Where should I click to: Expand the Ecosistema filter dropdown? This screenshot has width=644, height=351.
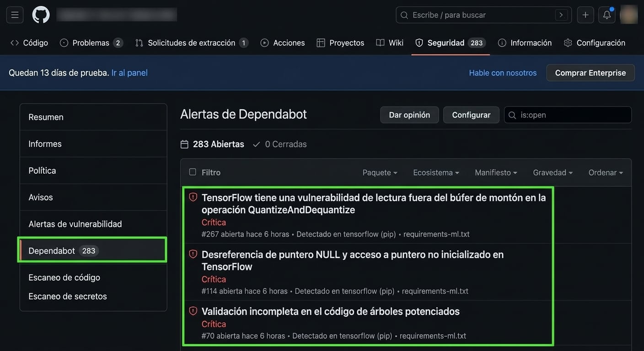436,172
